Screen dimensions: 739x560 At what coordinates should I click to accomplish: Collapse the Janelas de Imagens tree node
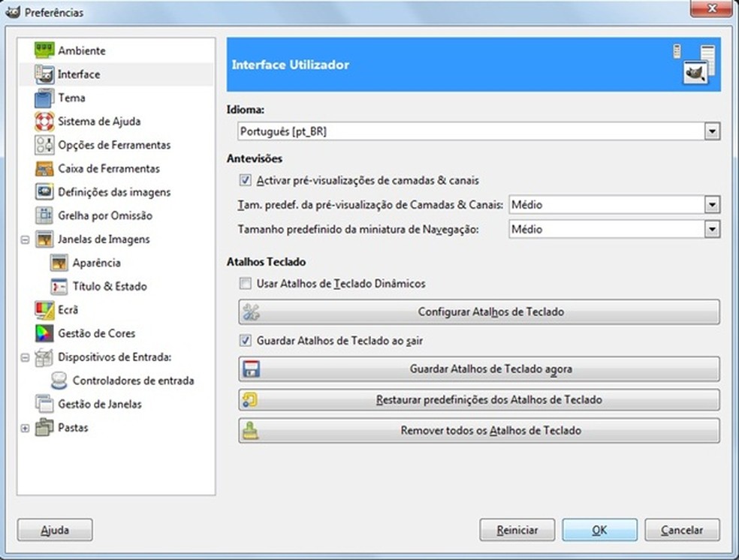click(x=25, y=239)
